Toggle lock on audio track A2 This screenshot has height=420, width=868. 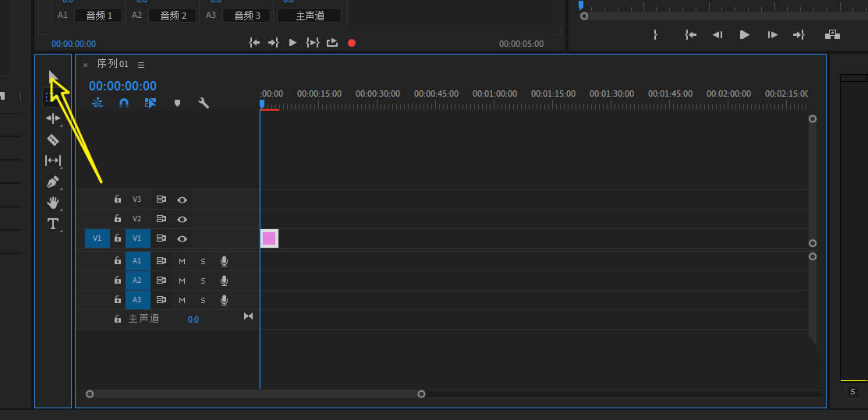(117, 280)
